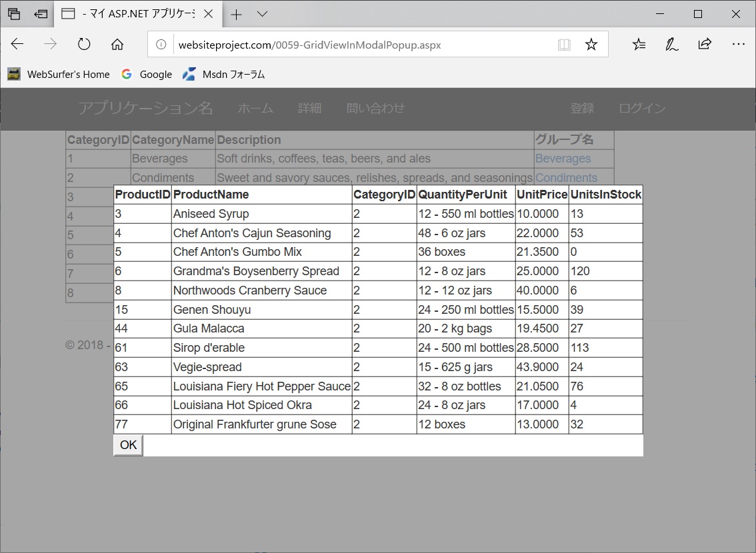Open the 詳細 navigation item

[309, 108]
